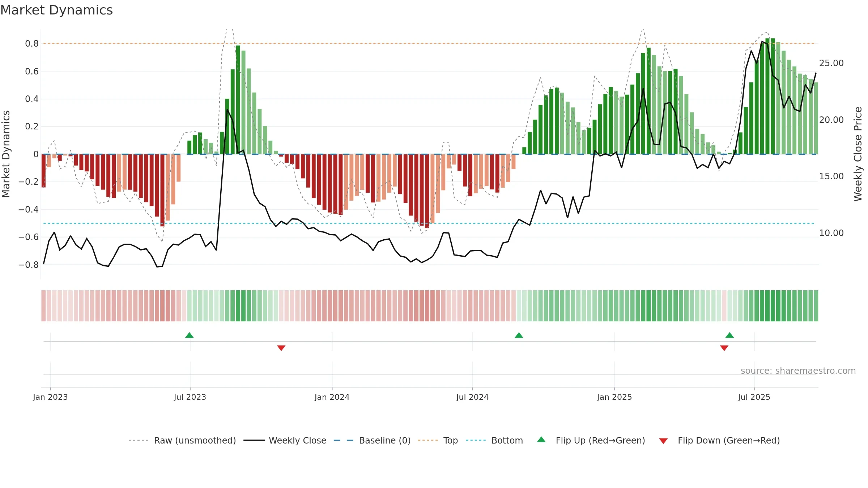Click the 15.00 right axis price label
The height and width of the screenshot is (488, 868).
tap(831, 176)
